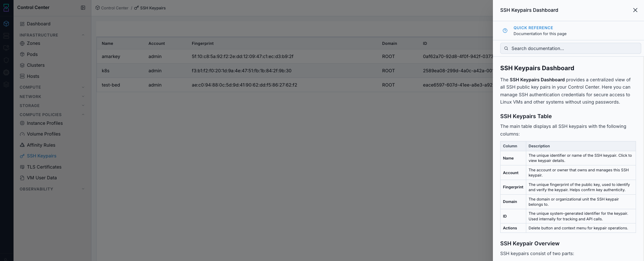Collapse the Infrastructure section
Screen dimensions: 644x261
83,35
